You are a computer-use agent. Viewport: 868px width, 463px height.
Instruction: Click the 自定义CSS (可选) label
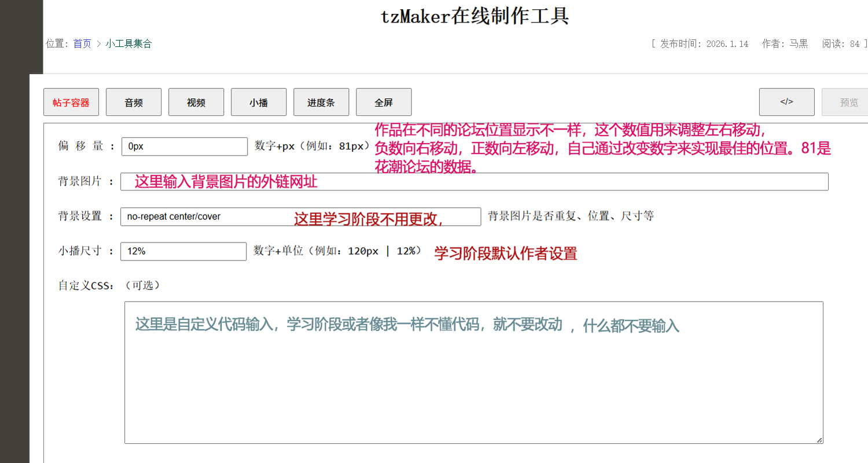[x=109, y=285]
